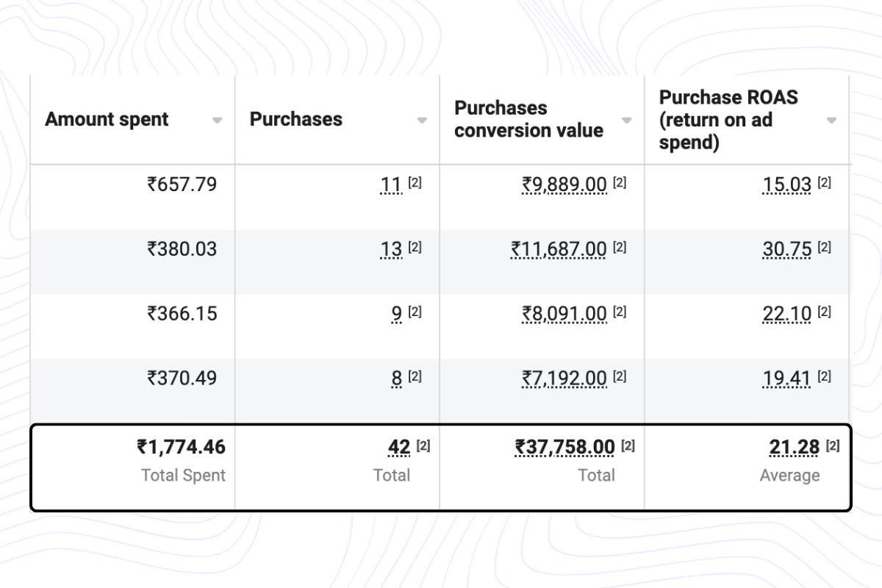Click the 8 purchases value
Screen dimensions: 882x588
(x=397, y=379)
